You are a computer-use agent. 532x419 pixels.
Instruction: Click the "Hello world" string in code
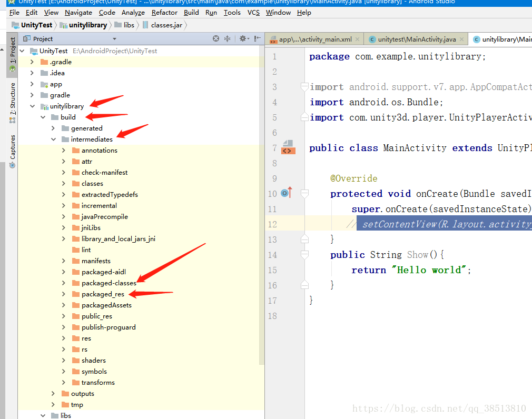[429, 270]
